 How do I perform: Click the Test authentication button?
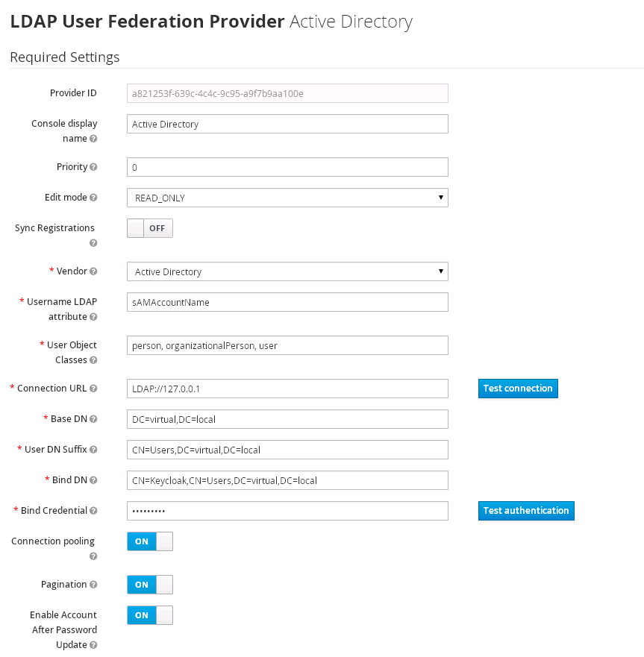coord(526,510)
